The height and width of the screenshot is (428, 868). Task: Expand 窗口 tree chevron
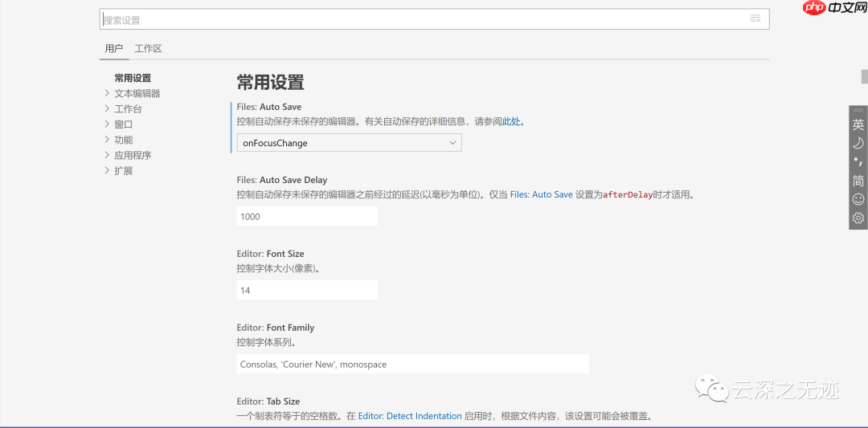107,124
